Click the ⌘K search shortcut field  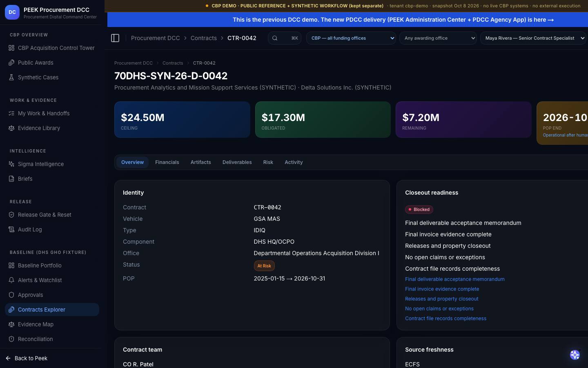[285, 38]
